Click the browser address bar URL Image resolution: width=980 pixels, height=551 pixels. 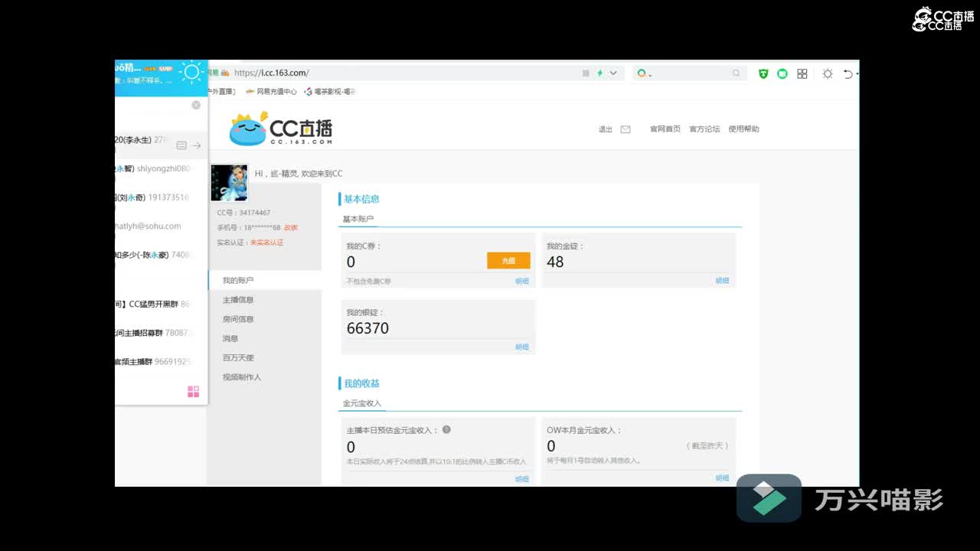click(271, 73)
